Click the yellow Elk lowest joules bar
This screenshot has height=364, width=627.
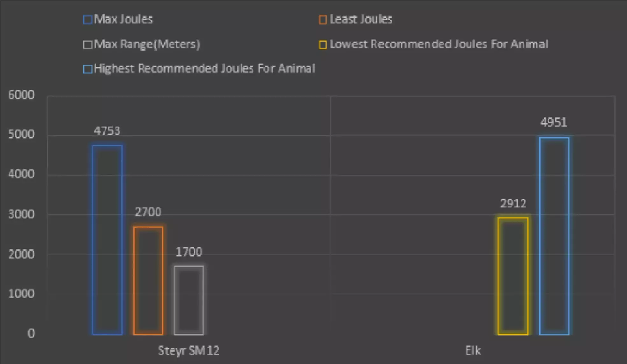point(513,276)
